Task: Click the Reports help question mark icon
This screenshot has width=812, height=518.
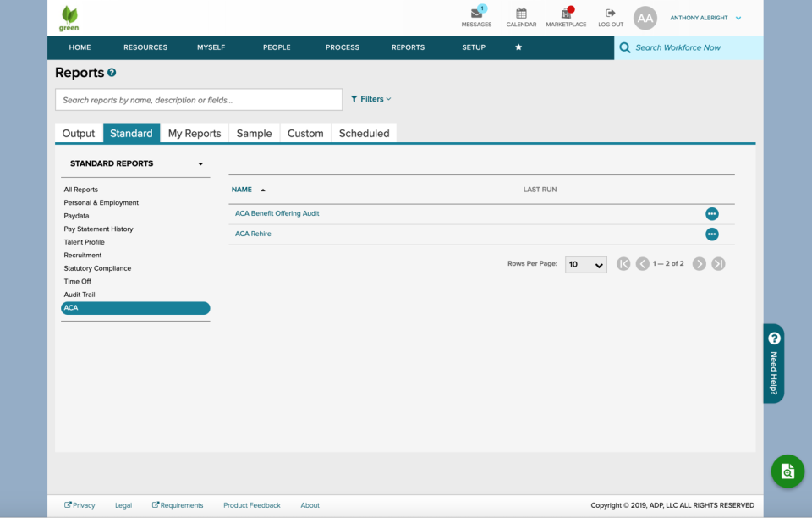Action: tap(112, 73)
